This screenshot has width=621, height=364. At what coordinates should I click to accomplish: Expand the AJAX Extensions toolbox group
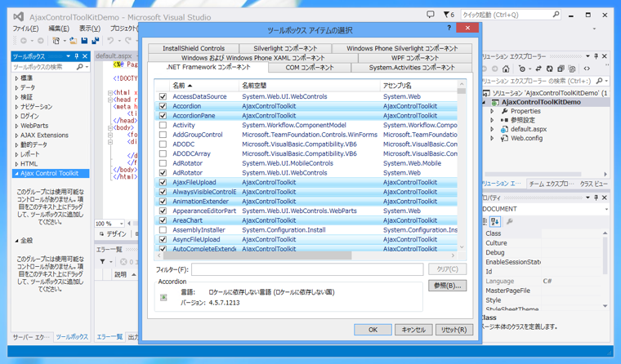coord(16,135)
